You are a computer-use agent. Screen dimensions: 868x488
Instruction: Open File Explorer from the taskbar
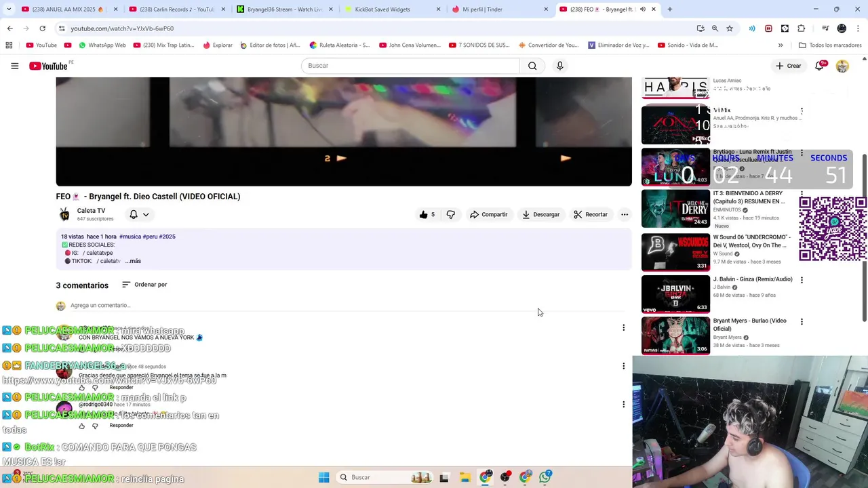[465, 477]
